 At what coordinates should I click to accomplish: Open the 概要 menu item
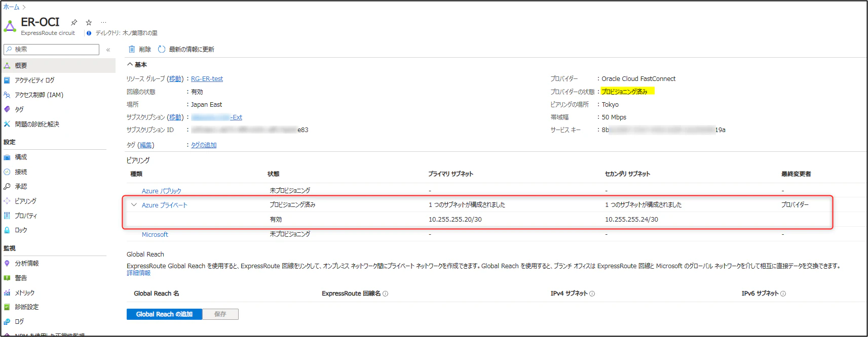click(58, 65)
